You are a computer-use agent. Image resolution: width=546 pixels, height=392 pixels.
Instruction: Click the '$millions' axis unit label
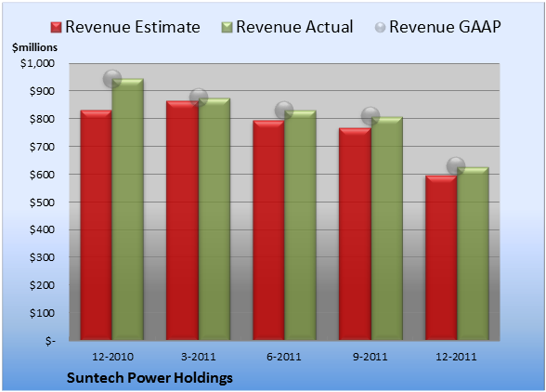pos(34,47)
